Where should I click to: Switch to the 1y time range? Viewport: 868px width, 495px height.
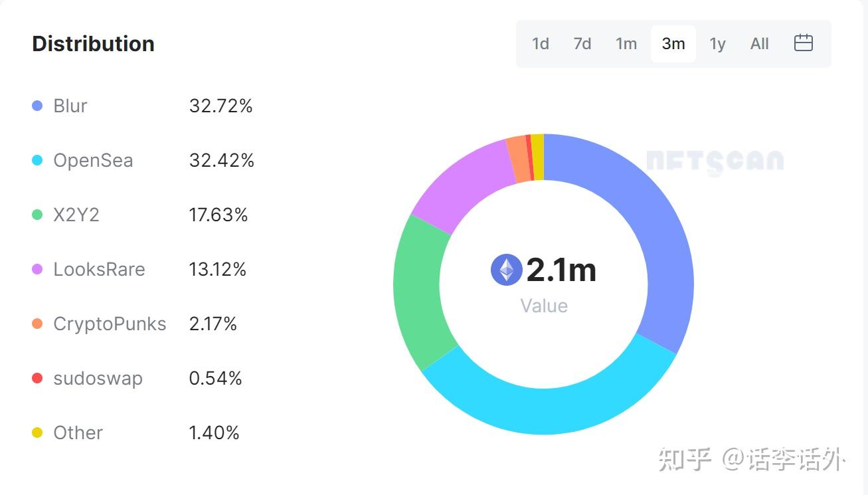(x=717, y=44)
